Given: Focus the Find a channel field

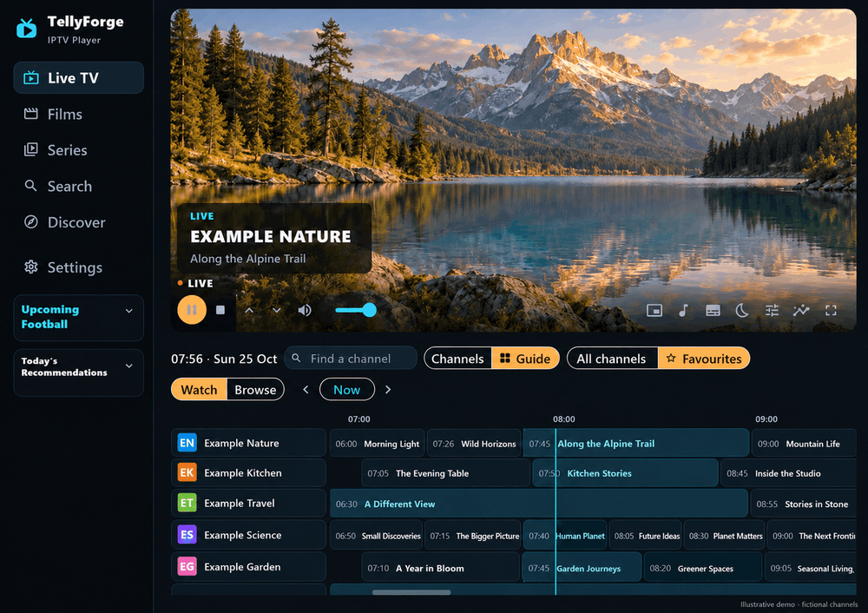Looking at the screenshot, I should (351, 359).
